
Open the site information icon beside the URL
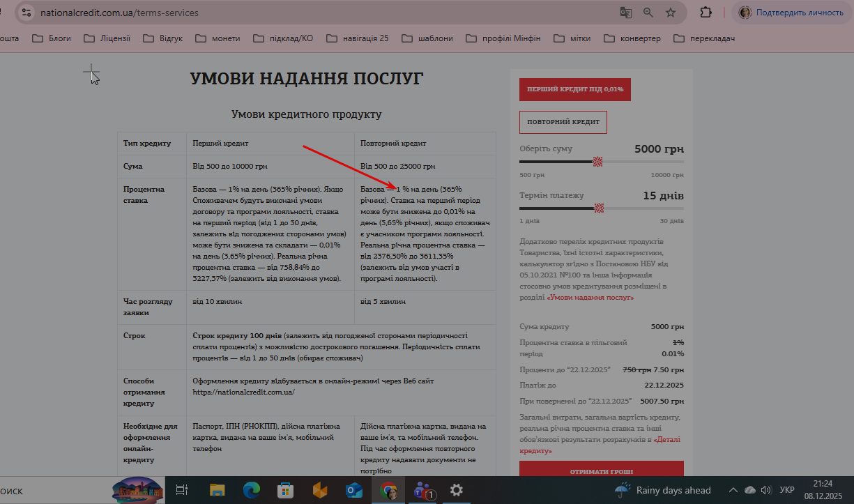26,13
